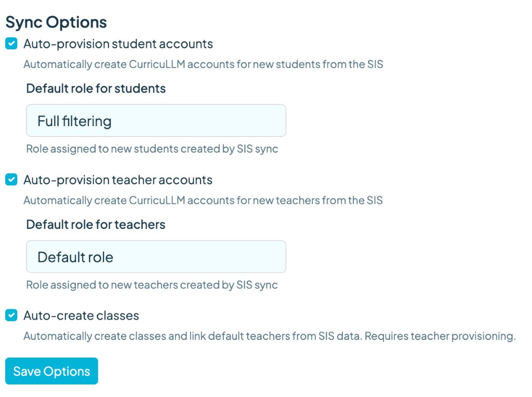This screenshot has width=532, height=397.
Task: Click the Auto-create classes label text
Action: pos(81,315)
